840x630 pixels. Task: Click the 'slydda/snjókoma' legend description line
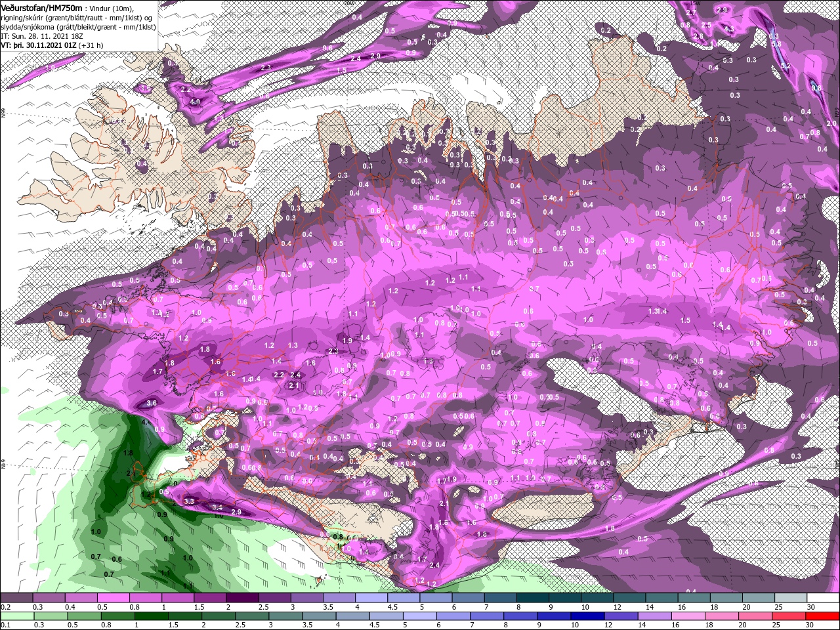78,27
